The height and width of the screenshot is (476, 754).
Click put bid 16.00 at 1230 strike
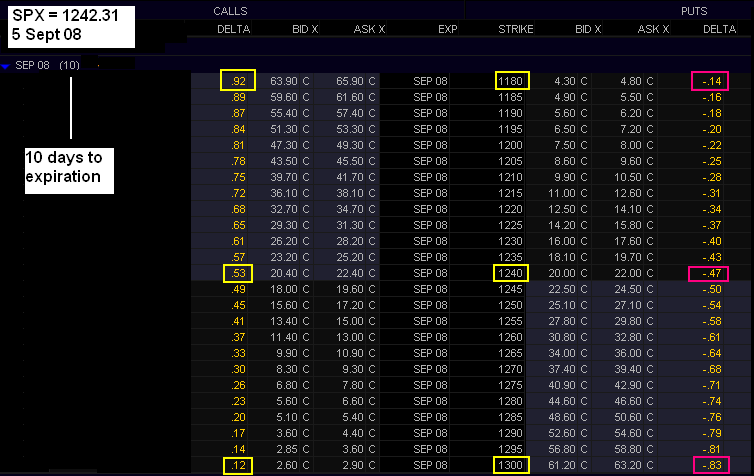(x=562, y=241)
